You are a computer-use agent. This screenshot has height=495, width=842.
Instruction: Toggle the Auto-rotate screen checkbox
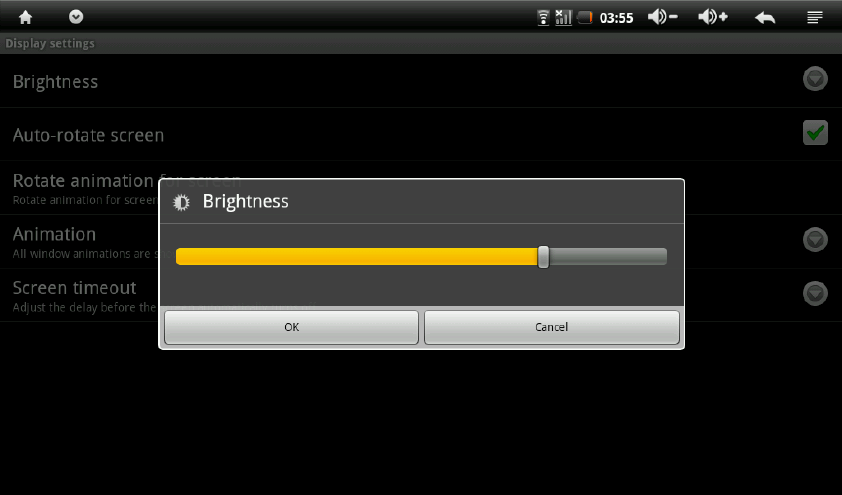815,133
